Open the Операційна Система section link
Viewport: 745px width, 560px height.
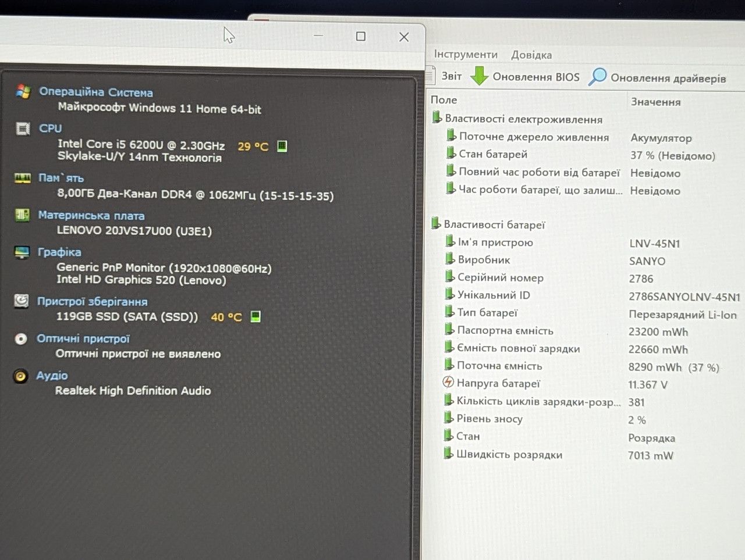tap(96, 92)
